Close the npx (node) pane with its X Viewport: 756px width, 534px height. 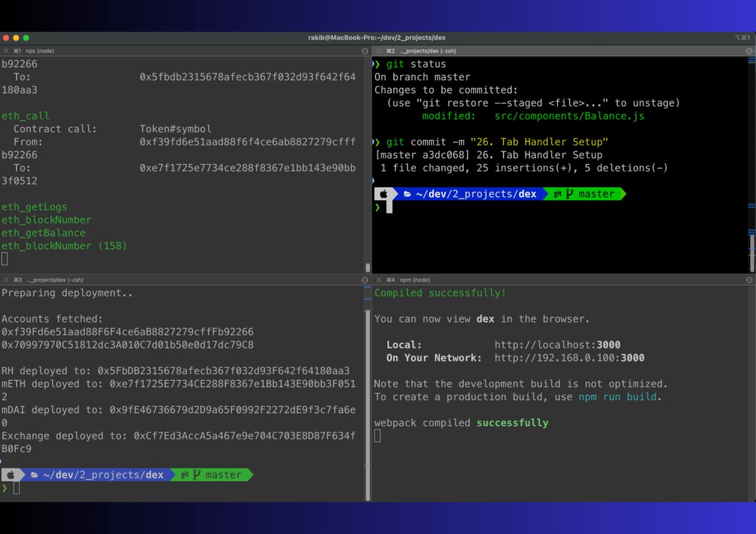tap(6, 50)
